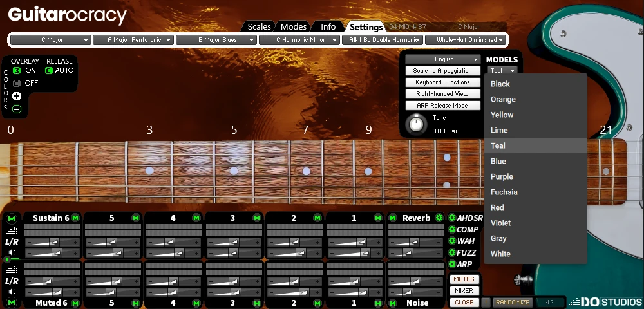This screenshot has height=309, width=644.
Task: Mute Muted string 5 with its M icon
Action: tap(135, 303)
